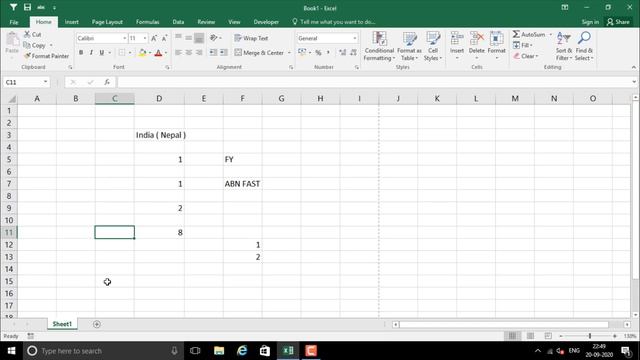The width and height of the screenshot is (640, 360).
Task: Click the Increase Indent icon
Action: [x=224, y=53]
